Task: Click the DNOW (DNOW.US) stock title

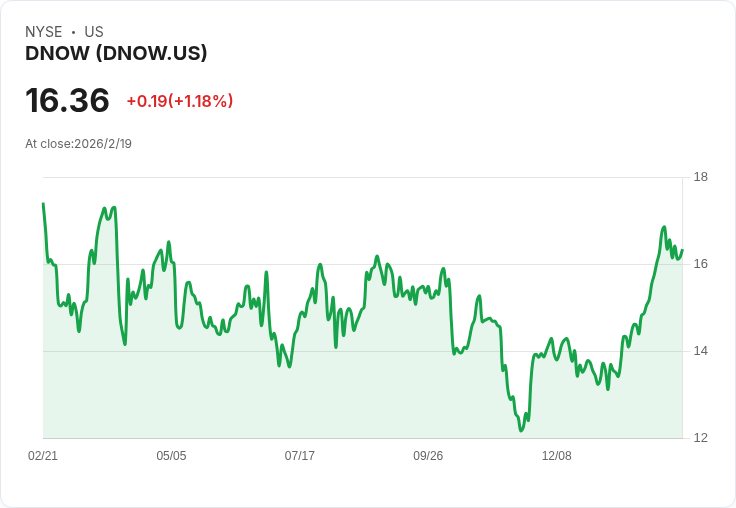Action: tap(116, 53)
